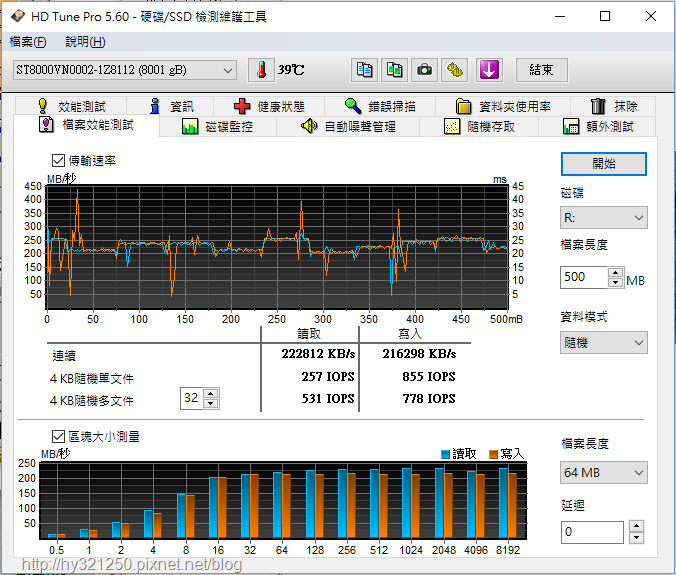Screen dimensions: 676x575
Task: Open the 磁碟監控 tab
Action: pyautogui.click(x=217, y=127)
